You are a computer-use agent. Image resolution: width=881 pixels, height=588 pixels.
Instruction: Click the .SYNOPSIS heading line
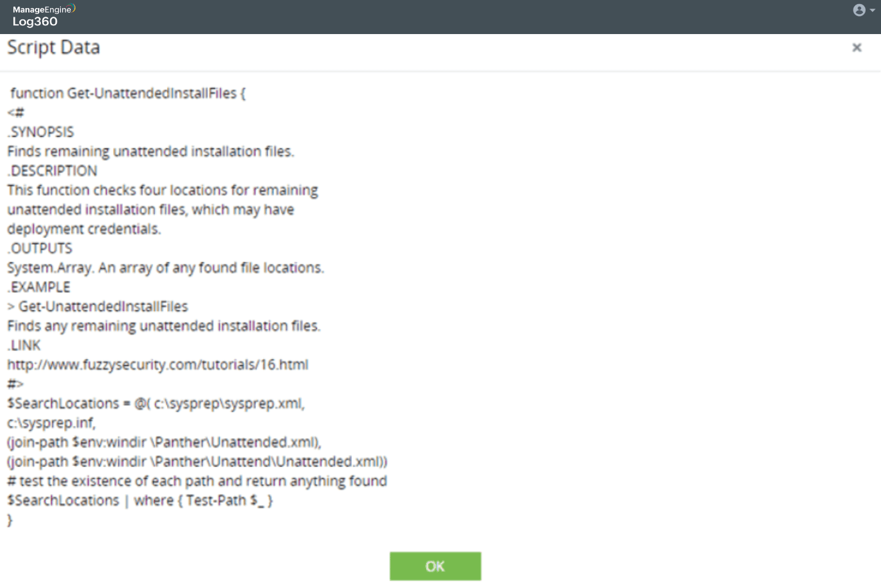pos(41,132)
